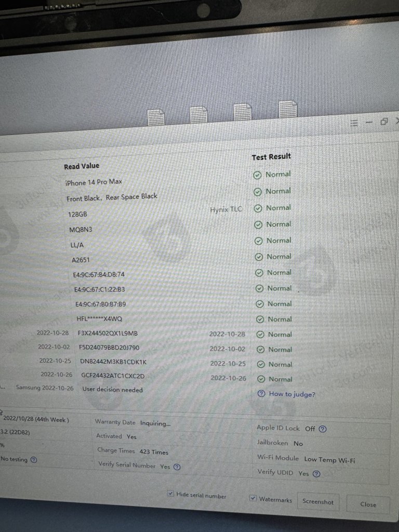Select the masked serial HFL******X4WQ
Image resolution: width=399 pixels, height=532 pixels.
point(99,318)
